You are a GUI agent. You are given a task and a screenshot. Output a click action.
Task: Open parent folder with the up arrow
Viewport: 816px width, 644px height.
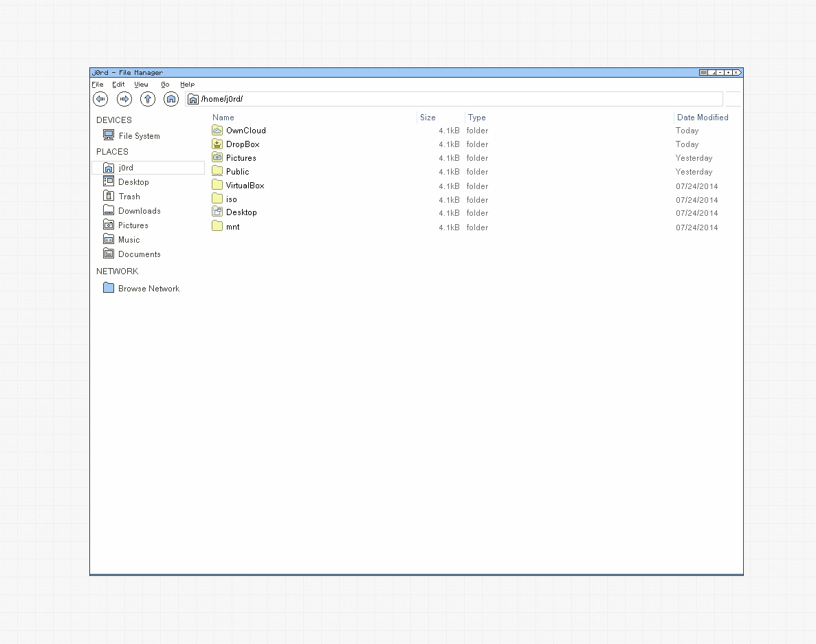pos(148,99)
